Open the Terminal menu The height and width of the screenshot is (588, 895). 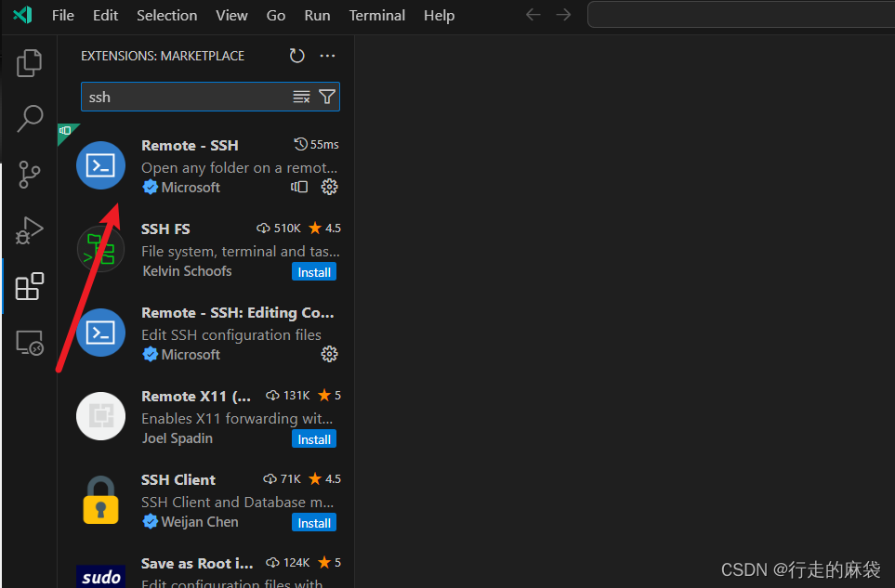377,16
